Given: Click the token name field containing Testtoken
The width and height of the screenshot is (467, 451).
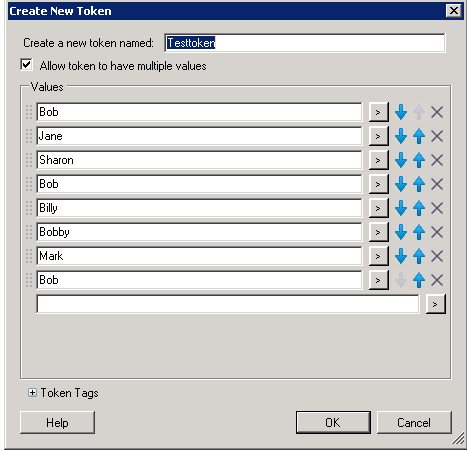Looking at the screenshot, I should [305, 43].
